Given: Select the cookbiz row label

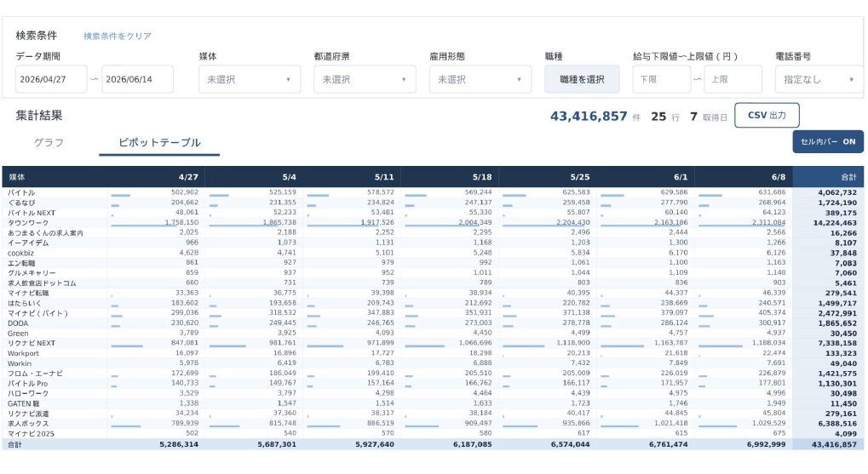Looking at the screenshot, I should point(20,253).
